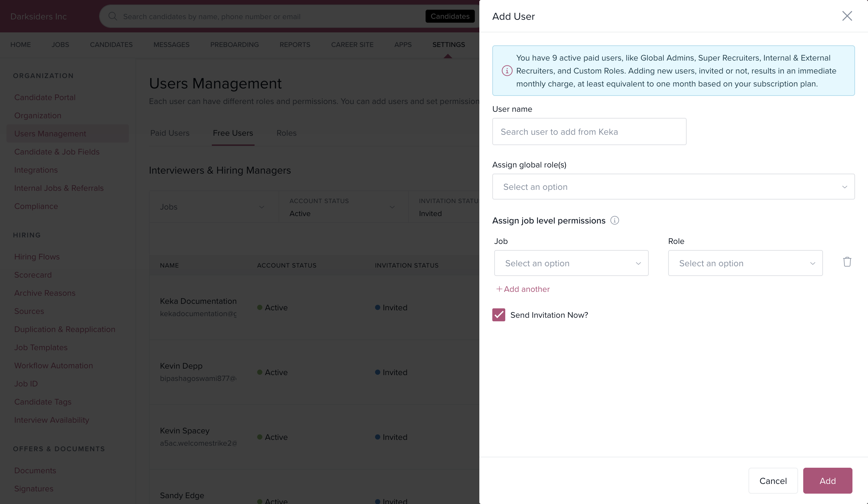The width and height of the screenshot is (868, 504).
Task: Click the info icon in blue notice
Action: point(507,71)
